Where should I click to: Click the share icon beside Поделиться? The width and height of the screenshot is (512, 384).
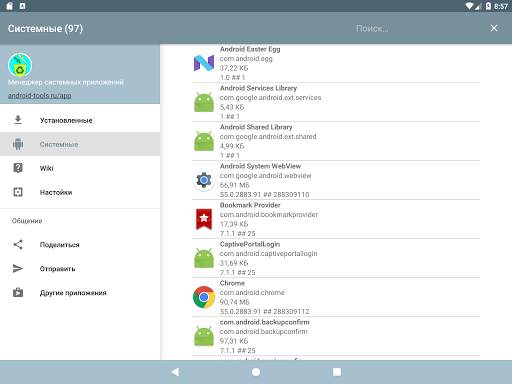tap(18, 245)
